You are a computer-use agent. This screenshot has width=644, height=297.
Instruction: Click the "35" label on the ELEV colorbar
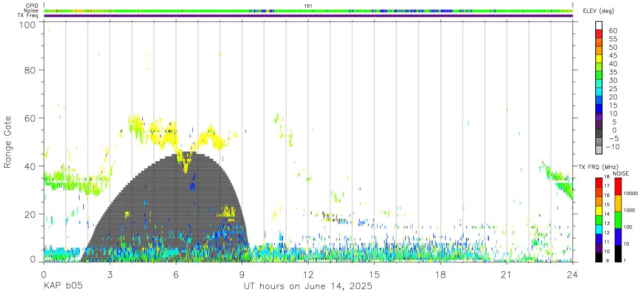tap(613, 72)
